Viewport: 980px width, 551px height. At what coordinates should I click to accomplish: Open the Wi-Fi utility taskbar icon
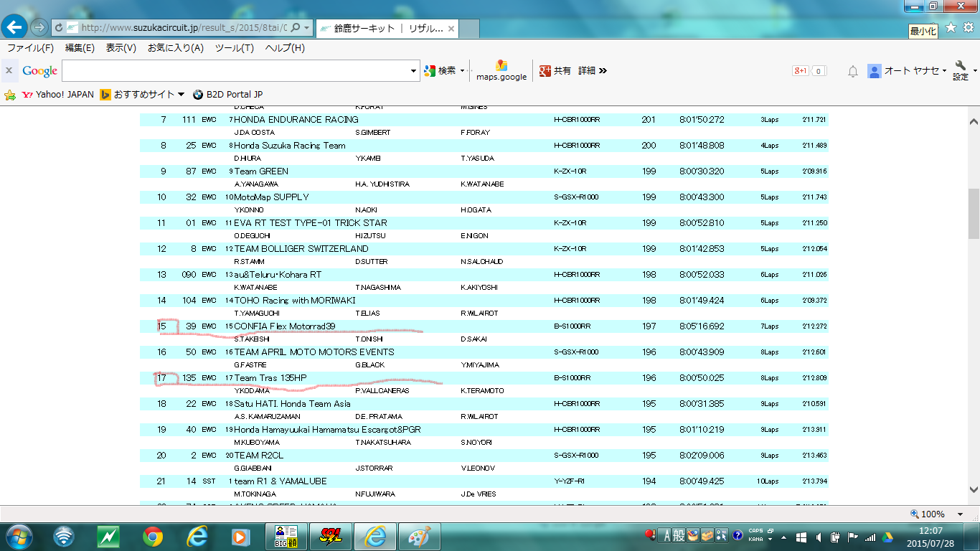[65, 537]
